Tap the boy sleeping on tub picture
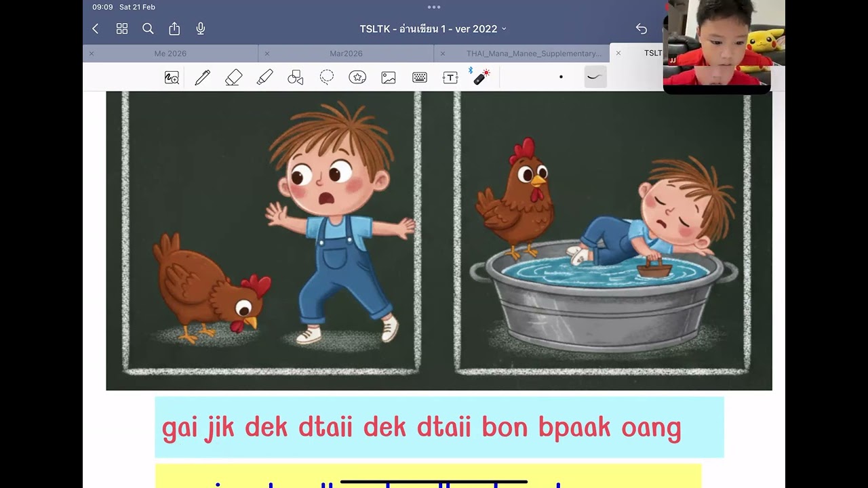 click(603, 234)
